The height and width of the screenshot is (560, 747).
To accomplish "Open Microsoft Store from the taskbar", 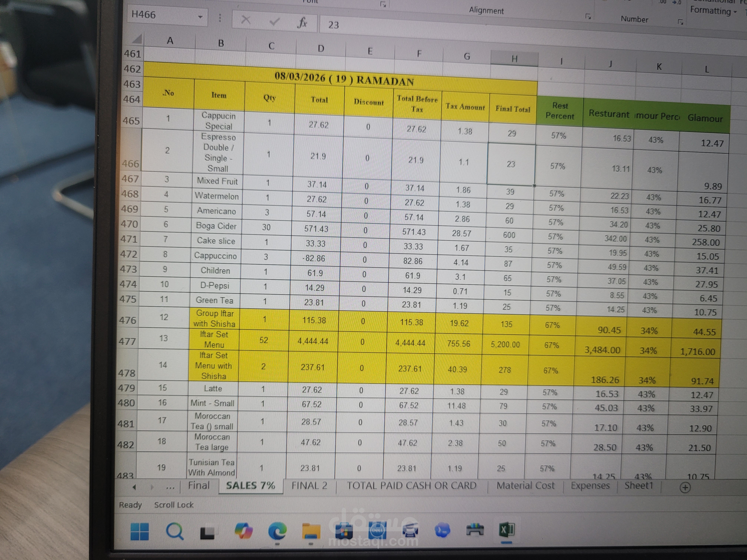I will (344, 531).
